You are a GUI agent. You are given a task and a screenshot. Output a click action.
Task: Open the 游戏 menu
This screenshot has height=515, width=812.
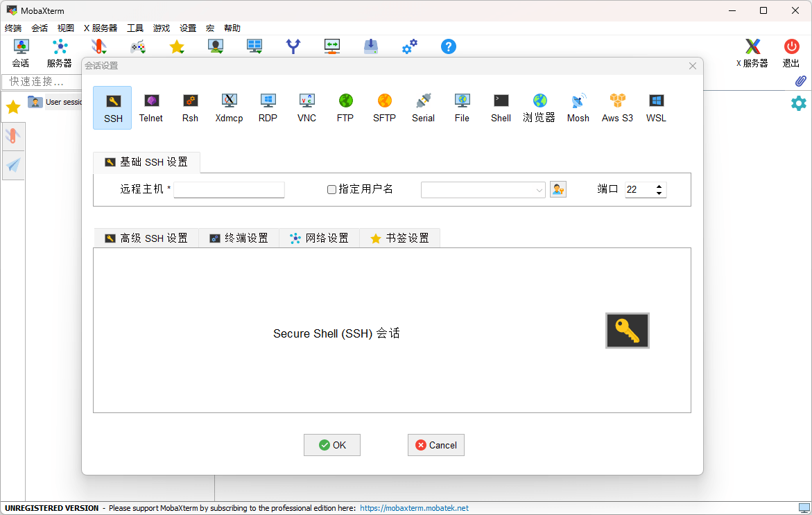click(161, 28)
